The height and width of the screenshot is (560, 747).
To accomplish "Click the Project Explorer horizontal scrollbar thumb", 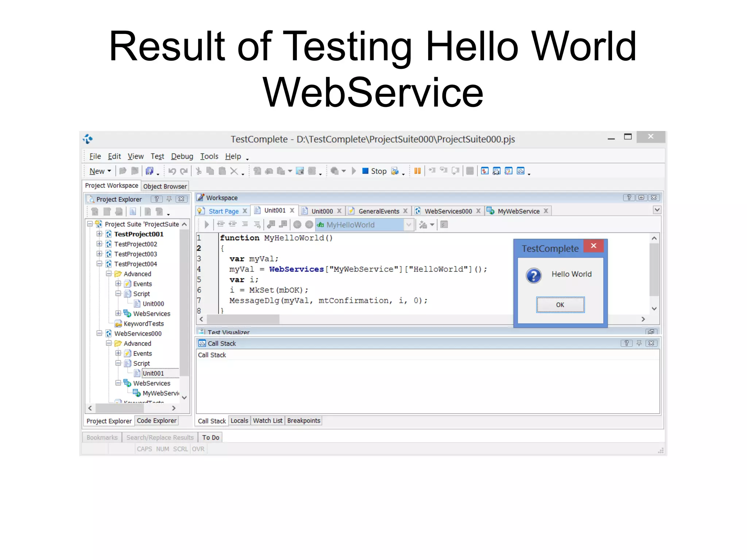I will [x=120, y=408].
